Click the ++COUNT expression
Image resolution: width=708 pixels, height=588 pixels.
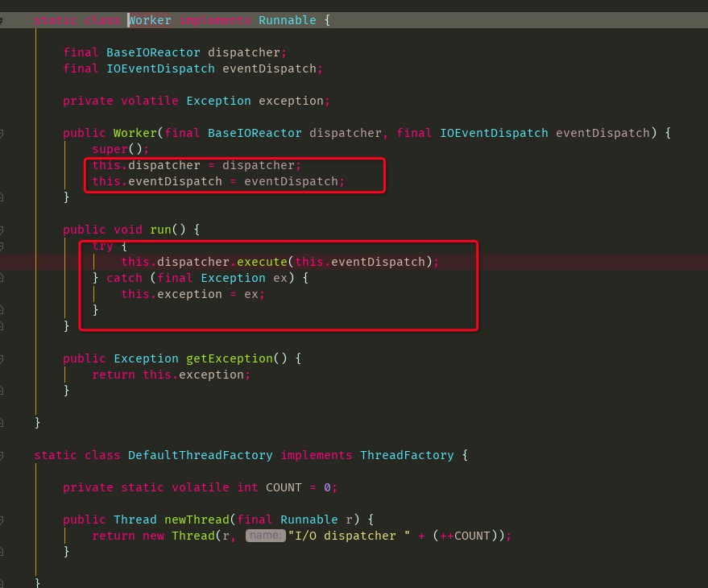[465, 536]
